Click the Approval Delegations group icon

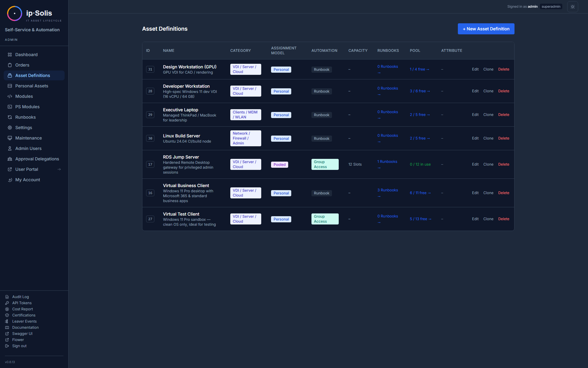click(10, 159)
